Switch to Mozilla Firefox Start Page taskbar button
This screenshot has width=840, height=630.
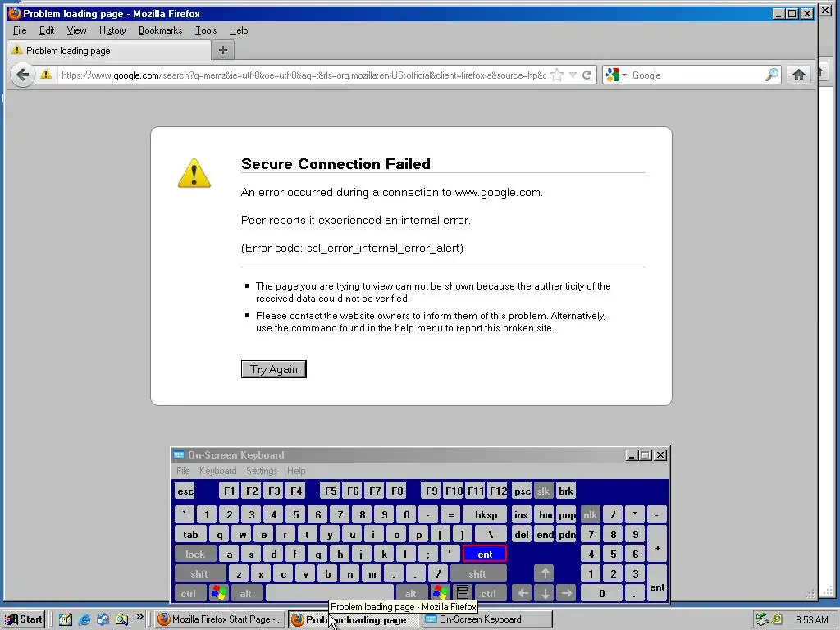[x=220, y=619]
